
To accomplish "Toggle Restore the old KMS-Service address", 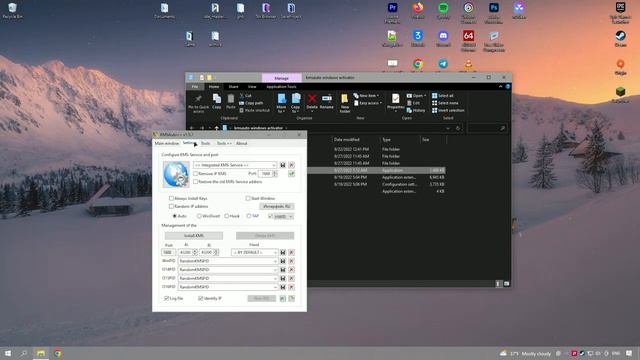I will pos(196,182).
